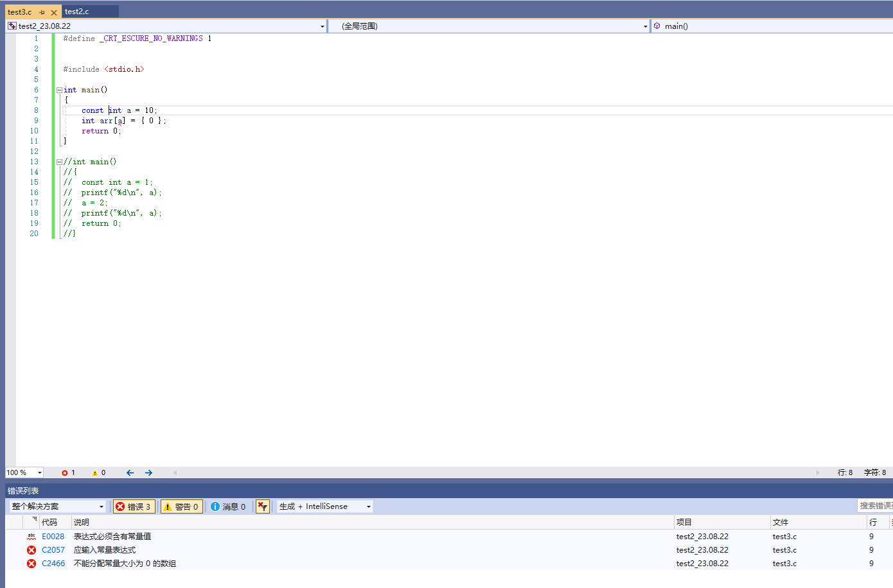Click the red error icon for C2057
Viewport: 893px width, 588px height.
point(31,550)
